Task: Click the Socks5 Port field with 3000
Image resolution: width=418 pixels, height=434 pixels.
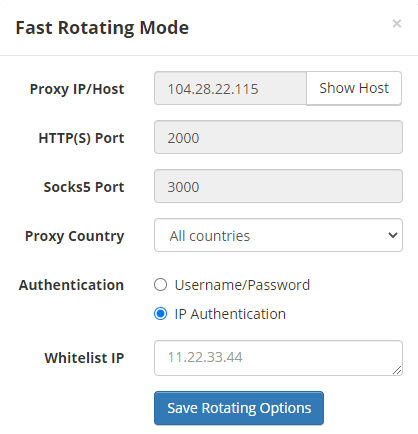Action: [278, 186]
